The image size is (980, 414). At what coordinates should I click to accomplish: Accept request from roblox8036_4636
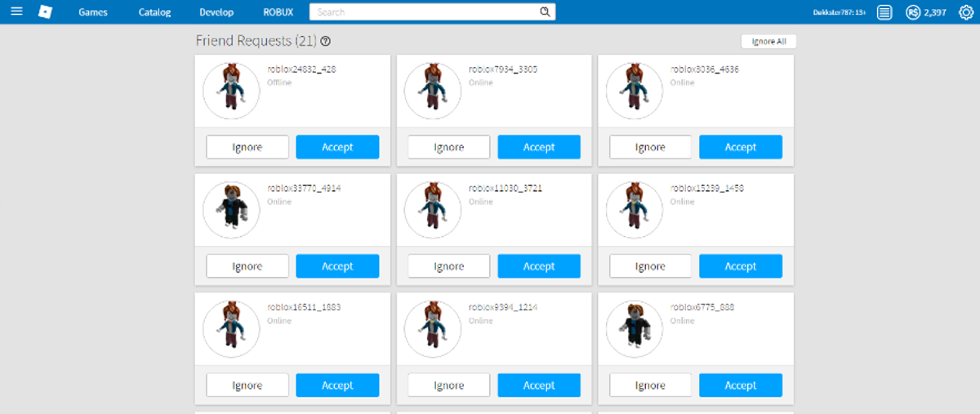click(741, 147)
